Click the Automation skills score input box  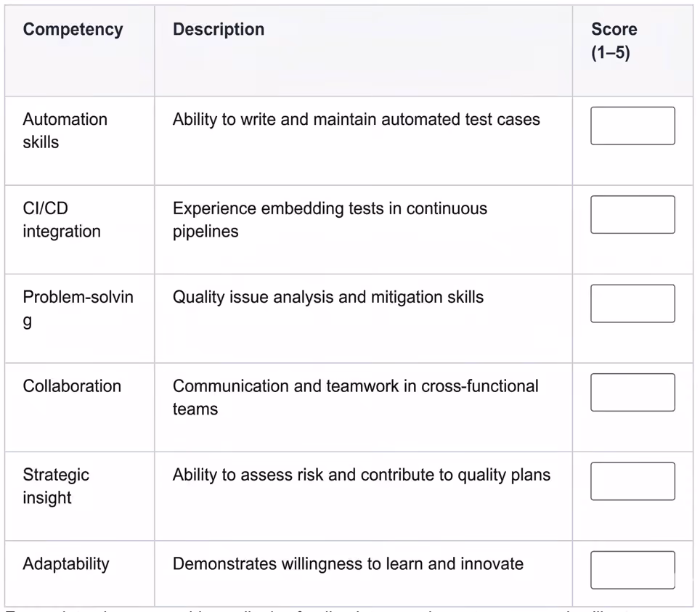tap(632, 126)
